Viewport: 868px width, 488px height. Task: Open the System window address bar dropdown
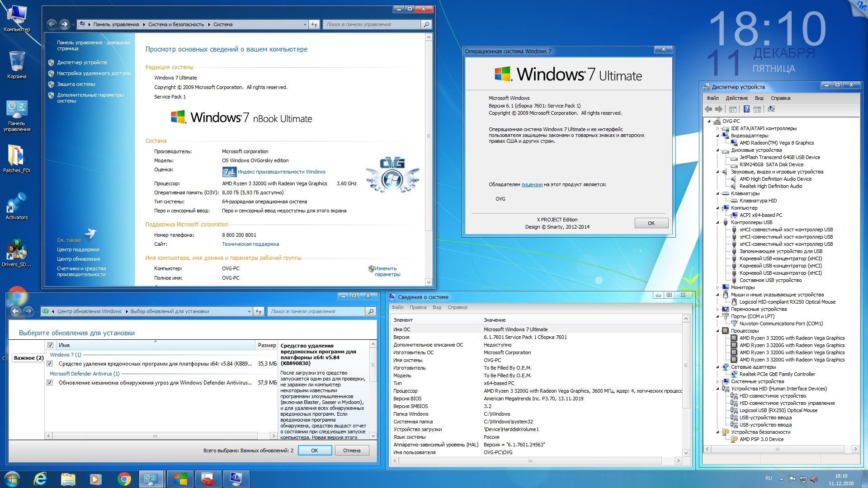point(305,25)
